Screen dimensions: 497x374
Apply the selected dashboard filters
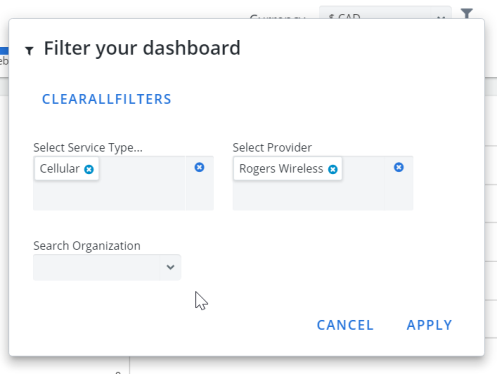click(x=429, y=325)
